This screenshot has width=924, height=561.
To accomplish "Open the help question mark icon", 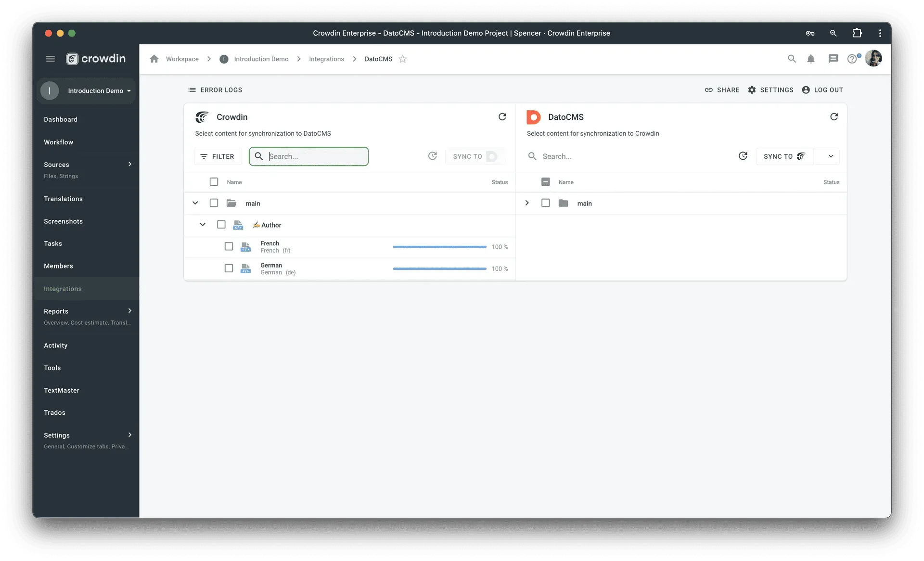I will click(852, 59).
